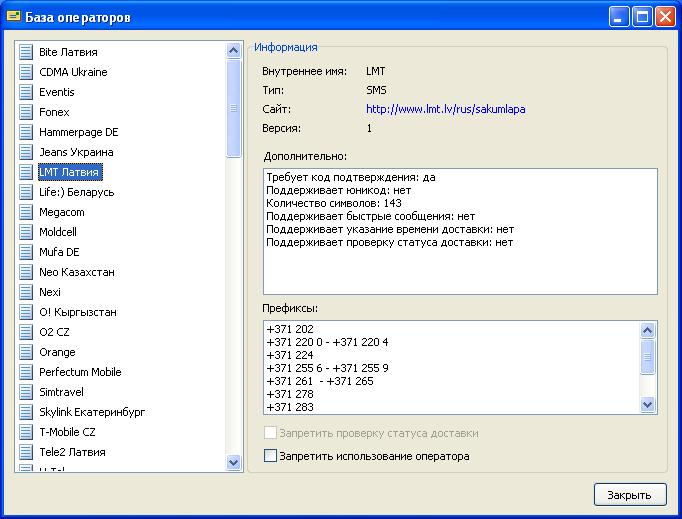Maximize the База операторов window

coord(642,17)
